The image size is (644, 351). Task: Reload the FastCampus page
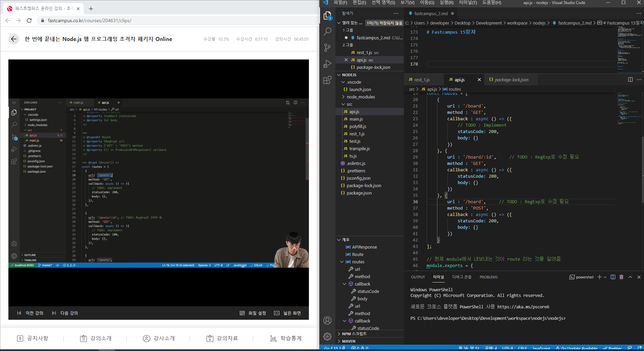point(29,20)
